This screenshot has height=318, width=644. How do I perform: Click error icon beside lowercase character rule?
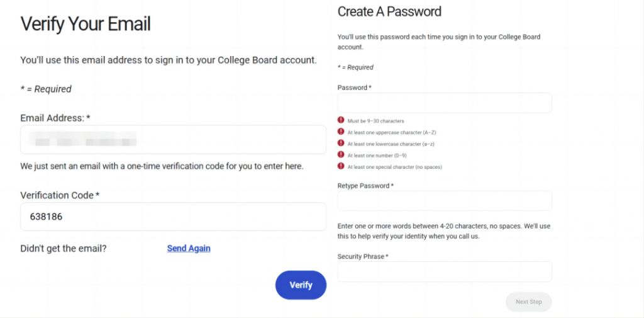tap(341, 143)
